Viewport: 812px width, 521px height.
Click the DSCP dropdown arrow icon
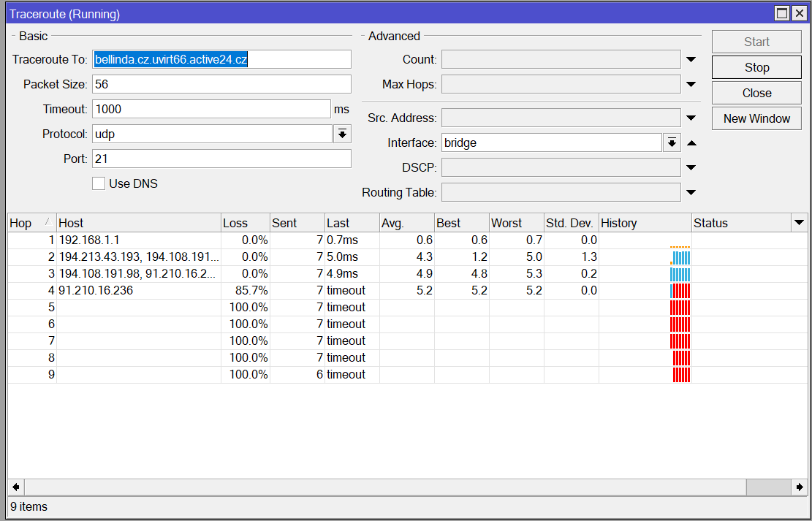pyautogui.click(x=690, y=167)
